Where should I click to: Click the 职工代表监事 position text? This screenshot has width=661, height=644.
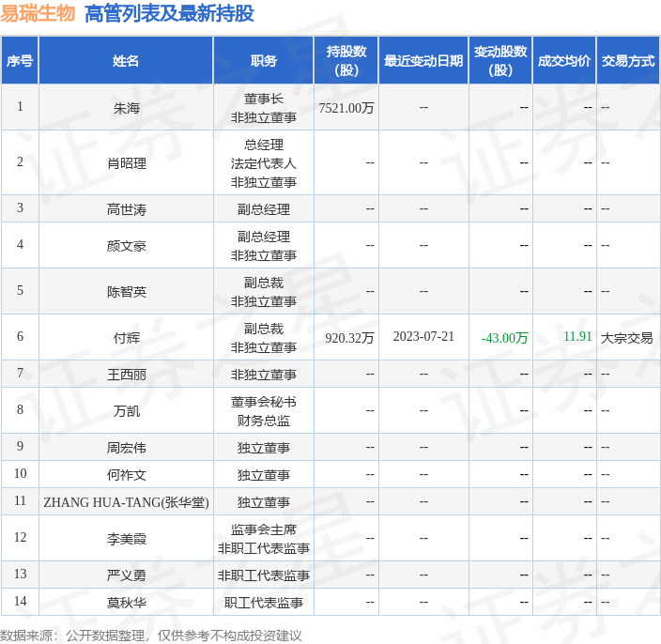(x=264, y=603)
